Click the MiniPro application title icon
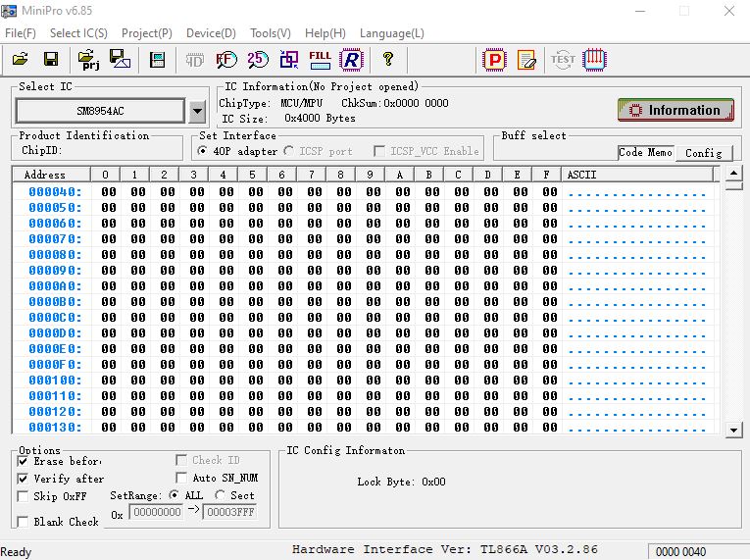This screenshot has height=560, width=750. pyautogui.click(x=9, y=11)
